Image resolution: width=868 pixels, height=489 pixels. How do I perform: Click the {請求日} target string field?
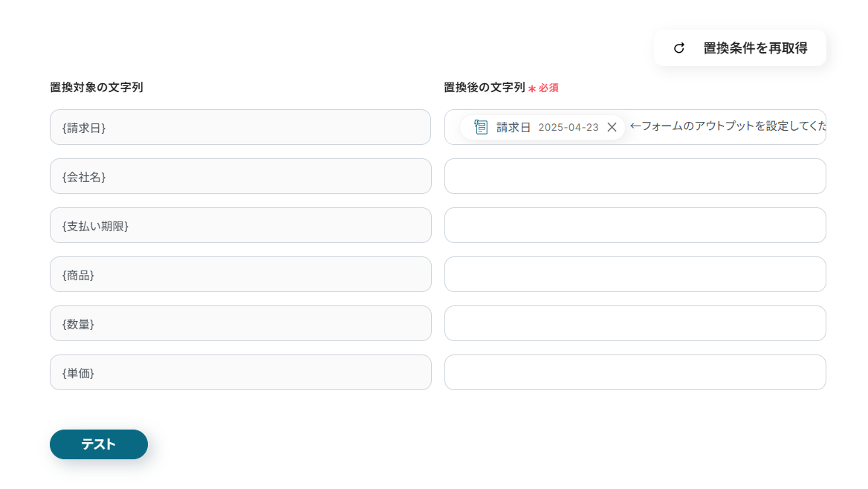[240, 127]
